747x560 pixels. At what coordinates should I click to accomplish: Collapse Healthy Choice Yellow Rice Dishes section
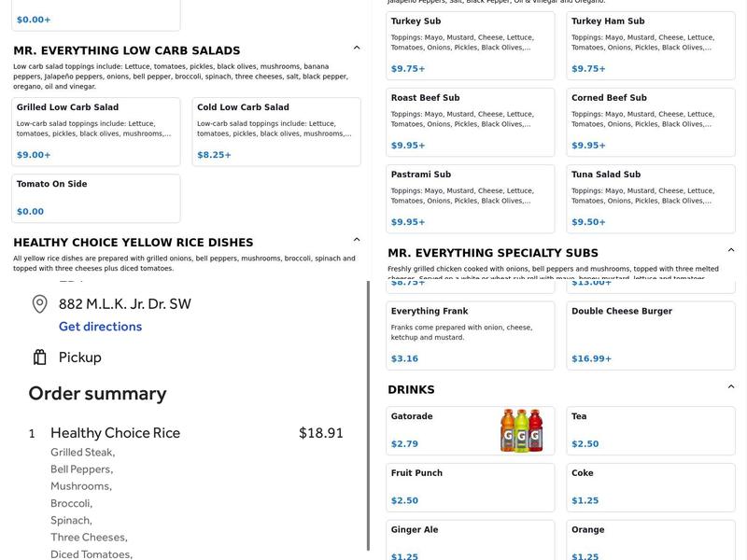tap(357, 240)
